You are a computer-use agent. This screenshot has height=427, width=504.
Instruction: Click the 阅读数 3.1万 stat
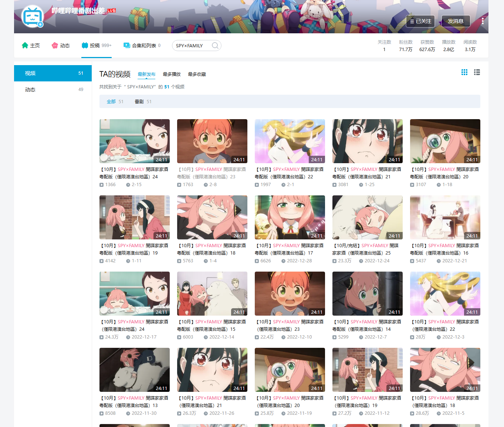point(470,46)
